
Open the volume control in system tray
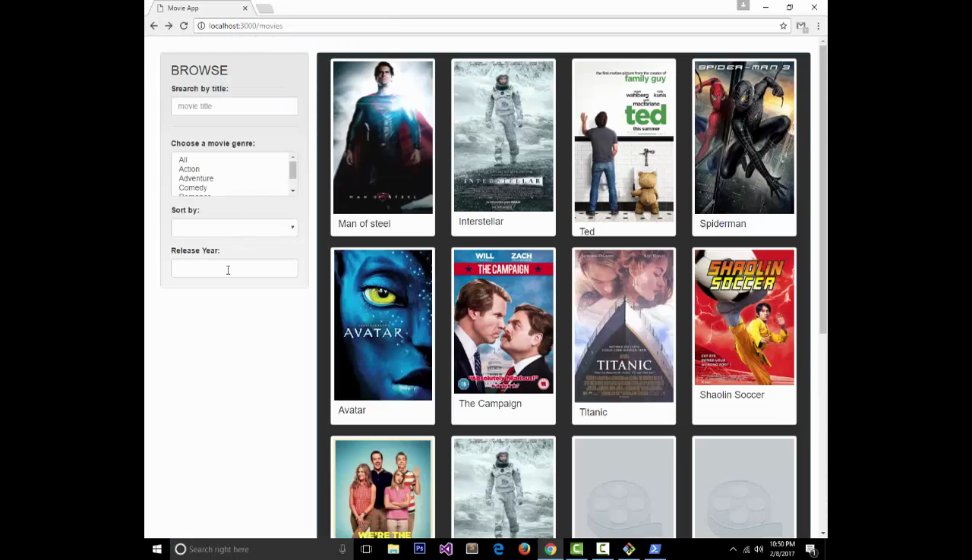[759, 549]
